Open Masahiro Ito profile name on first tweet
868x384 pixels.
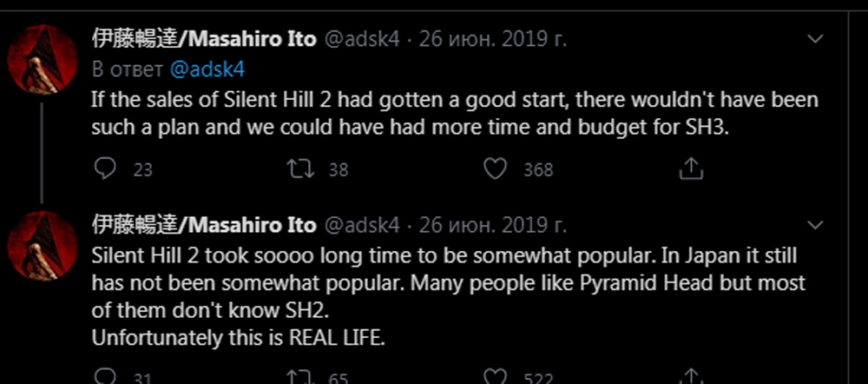coord(204,39)
